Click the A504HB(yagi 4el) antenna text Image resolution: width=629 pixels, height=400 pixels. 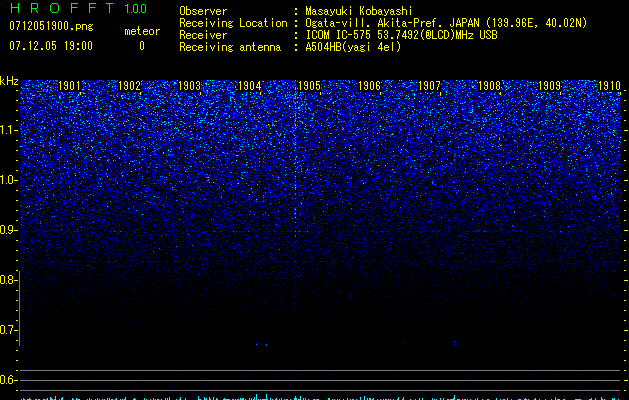[353, 47]
